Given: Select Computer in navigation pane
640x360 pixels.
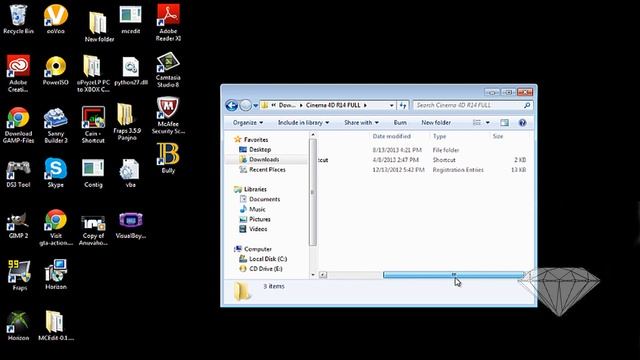Looking at the screenshot, I should (x=258, y=249).
